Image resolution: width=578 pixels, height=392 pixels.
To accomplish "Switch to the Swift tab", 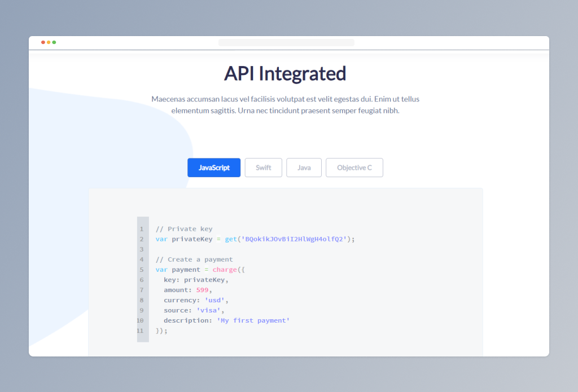I will [263, 168].
